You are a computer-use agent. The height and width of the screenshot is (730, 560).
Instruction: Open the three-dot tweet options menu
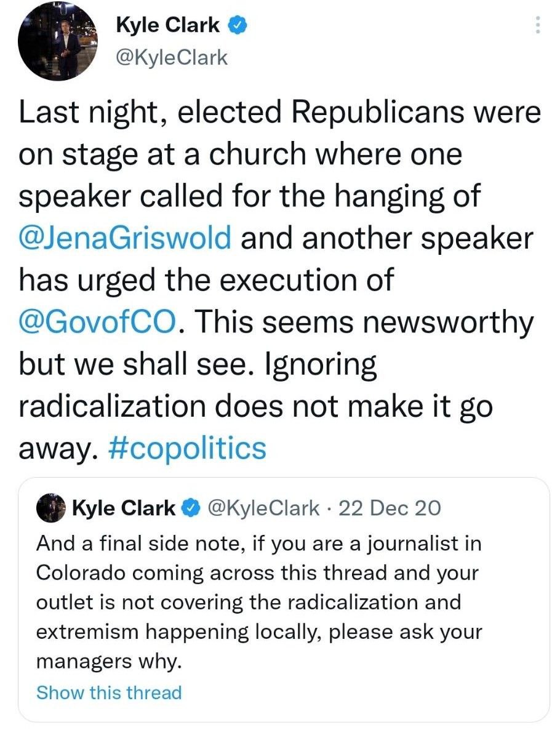538,25
